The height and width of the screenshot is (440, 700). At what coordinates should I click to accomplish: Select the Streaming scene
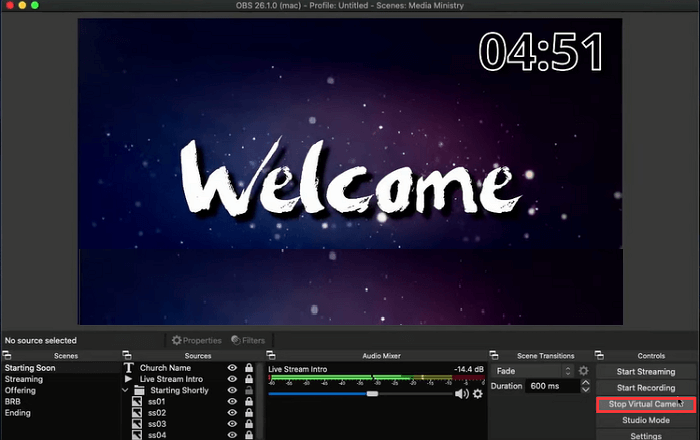point(24,379)
